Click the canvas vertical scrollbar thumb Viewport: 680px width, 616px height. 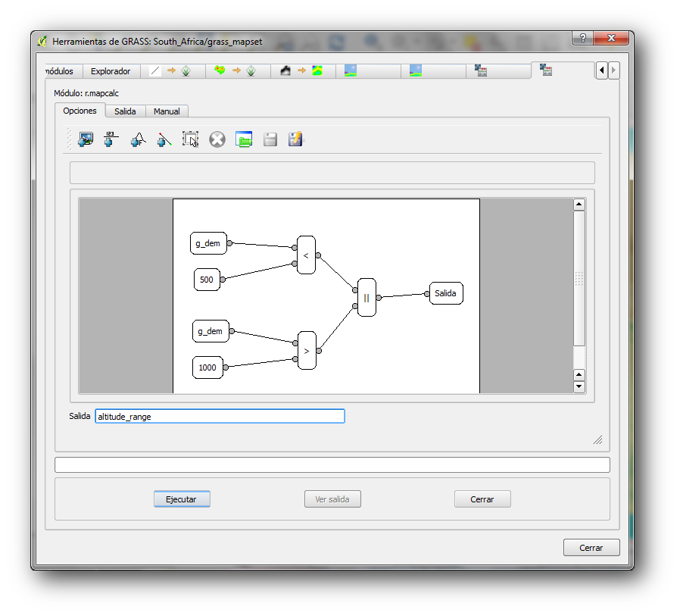[579, 278]
